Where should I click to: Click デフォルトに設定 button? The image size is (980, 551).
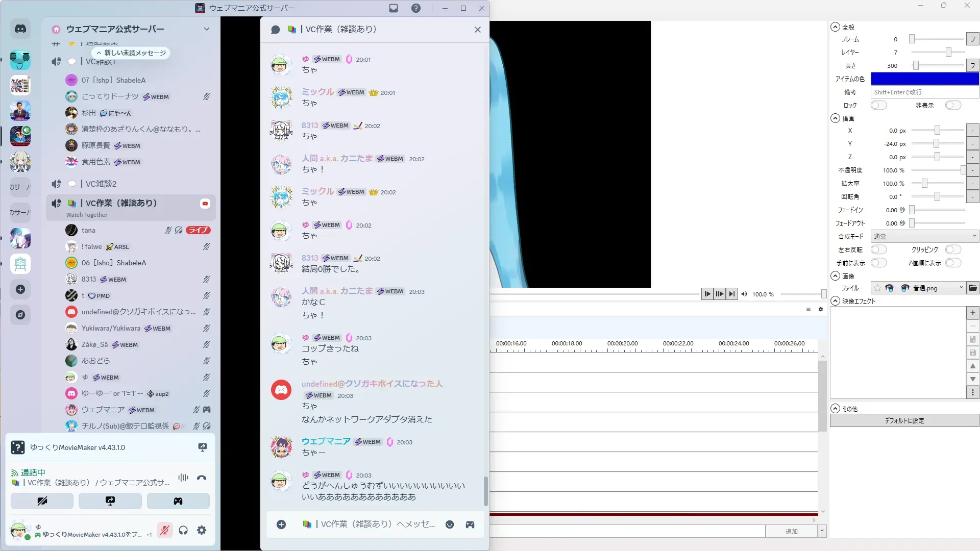(x=904, y=420)
